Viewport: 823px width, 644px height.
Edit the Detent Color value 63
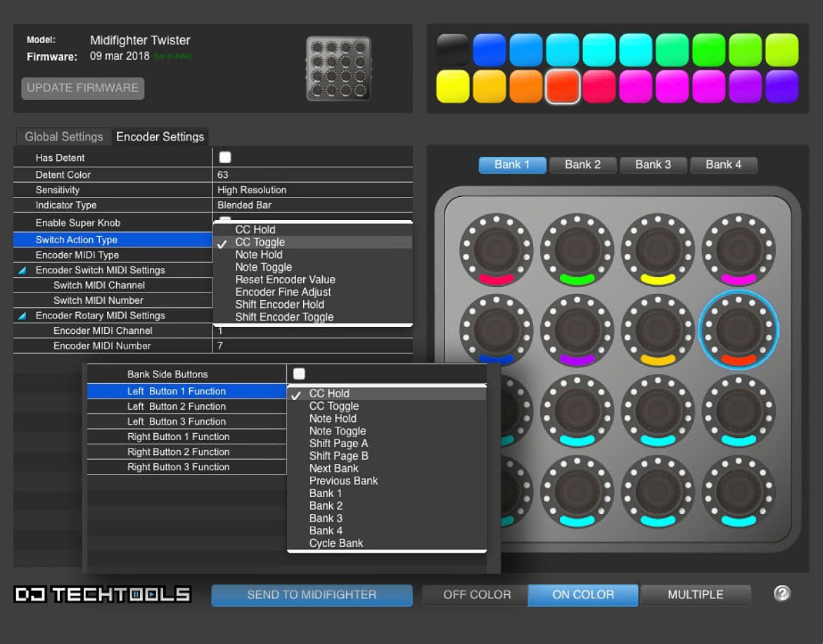[313, 174]
